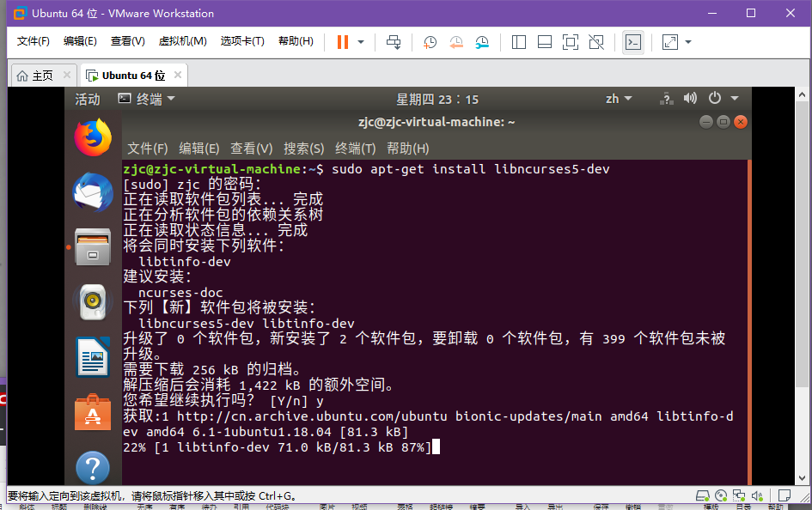Image resolution: width=812 pixels, height=510 pixels.
Task: Click the power icon in Ubuntu top bar
Action: [715, 98]
